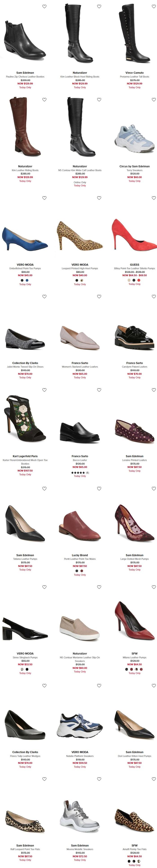Favorite the Sam Edelman Paulino Chelsea Booties
This screenshot has height=868, width=157.
point(44,6)
